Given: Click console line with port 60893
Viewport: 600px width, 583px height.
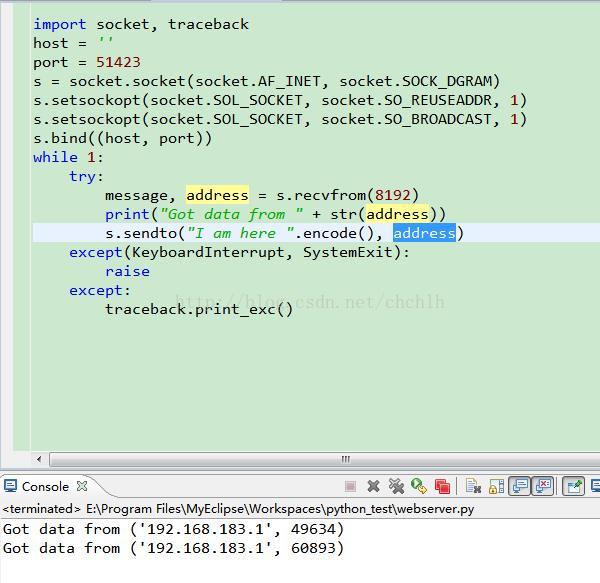Looking at the screenshot, I should pyautogui.click(x=173, y=548).
